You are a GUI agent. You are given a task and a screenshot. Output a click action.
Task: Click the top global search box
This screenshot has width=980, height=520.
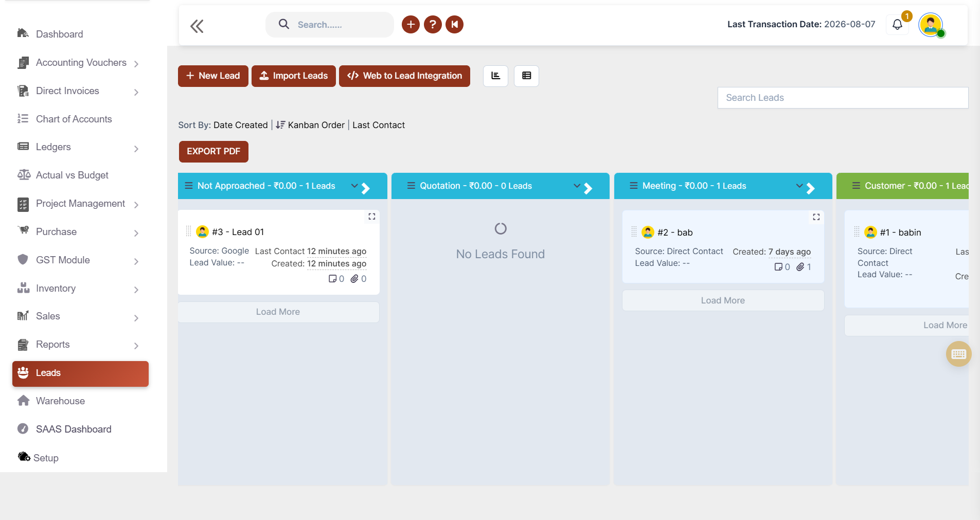click(x=330, y=25)
